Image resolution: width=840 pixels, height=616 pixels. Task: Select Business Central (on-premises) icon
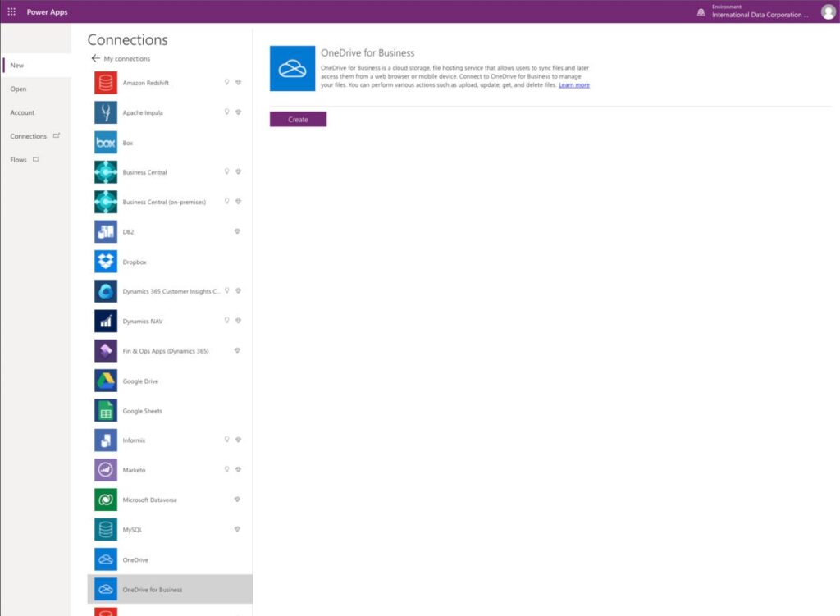click(x=106, y=202)
